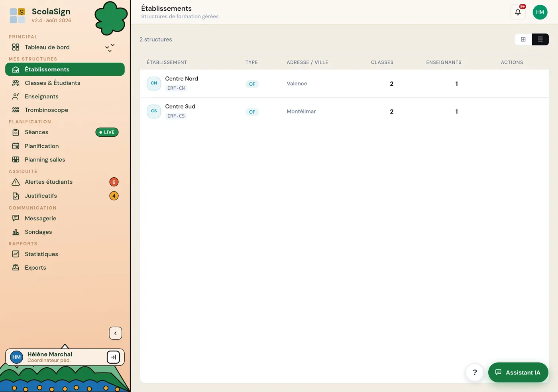Open the Centre Nord row name
558x392 pixels.
[181, 79]
